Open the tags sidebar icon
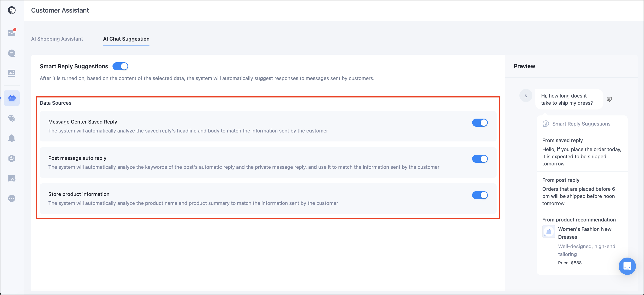 click(12, 118)
